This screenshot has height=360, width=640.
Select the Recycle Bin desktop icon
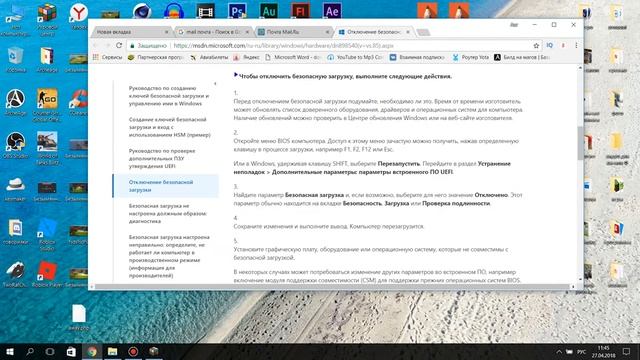tap(16, 60)
